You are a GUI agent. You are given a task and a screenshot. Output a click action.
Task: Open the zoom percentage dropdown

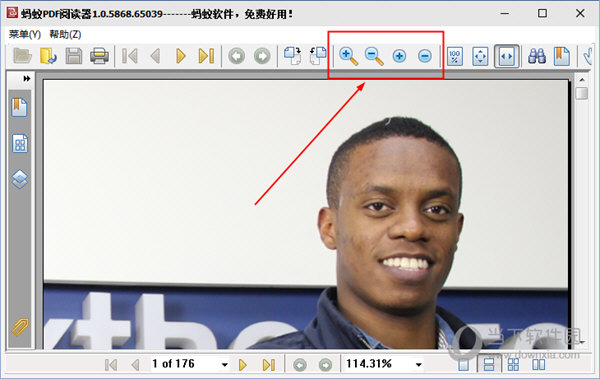pos(419,365)
